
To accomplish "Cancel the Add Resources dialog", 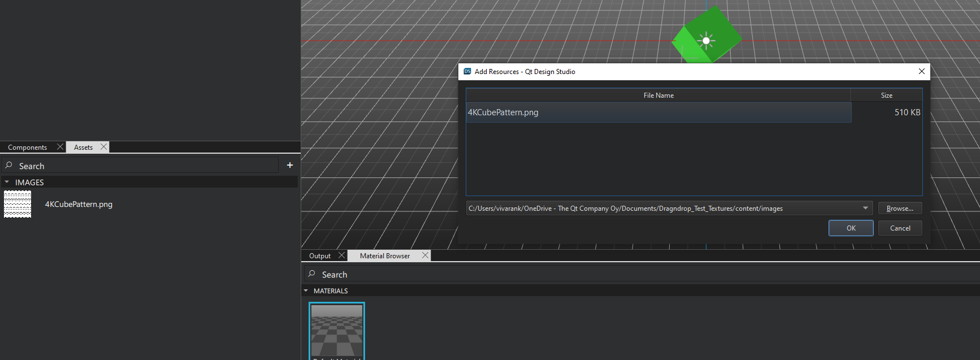I will pyautogui.click(x=900, y=228).
